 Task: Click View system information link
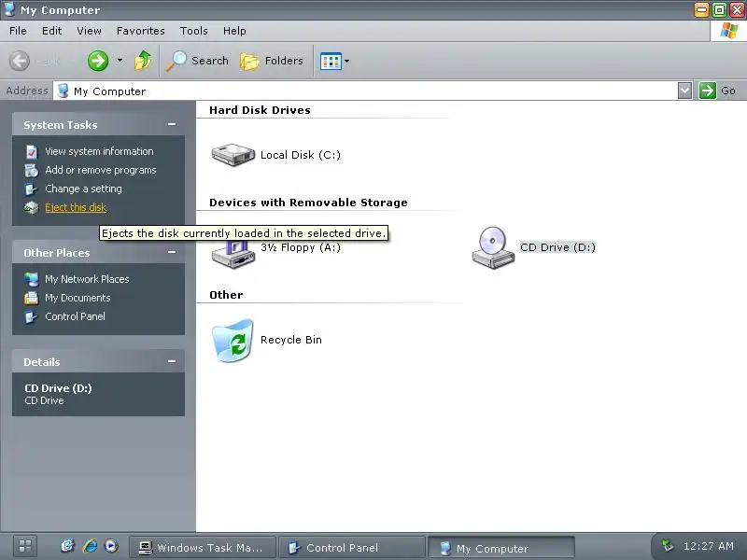(x=99, y=151)
